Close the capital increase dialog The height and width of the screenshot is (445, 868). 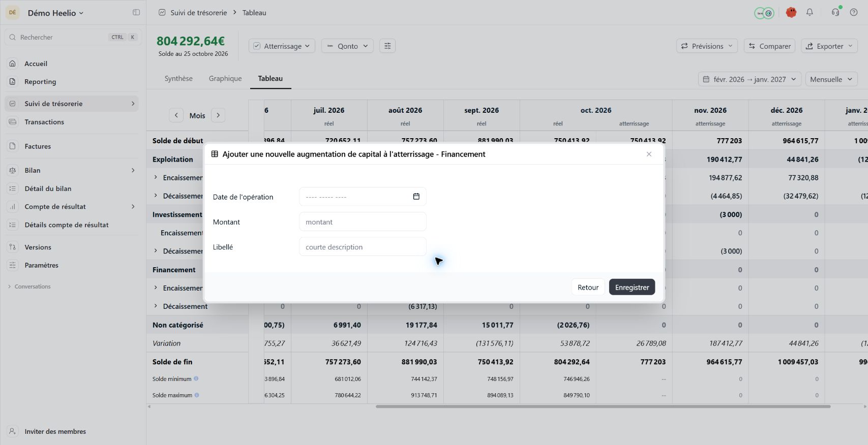coord(649,154)
